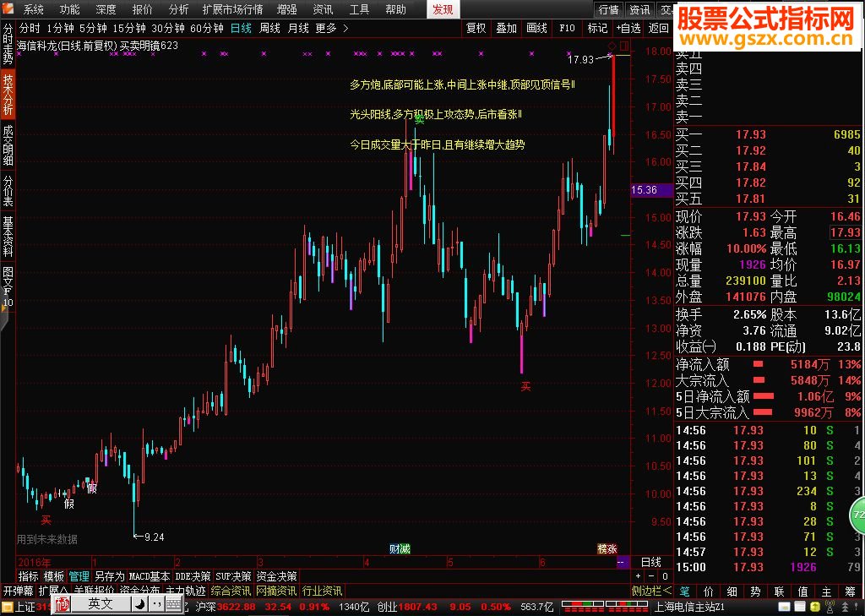Open the 资讯 menu in the menu bar
Viewport: 865px width, 616px height.
coord(324,9)
